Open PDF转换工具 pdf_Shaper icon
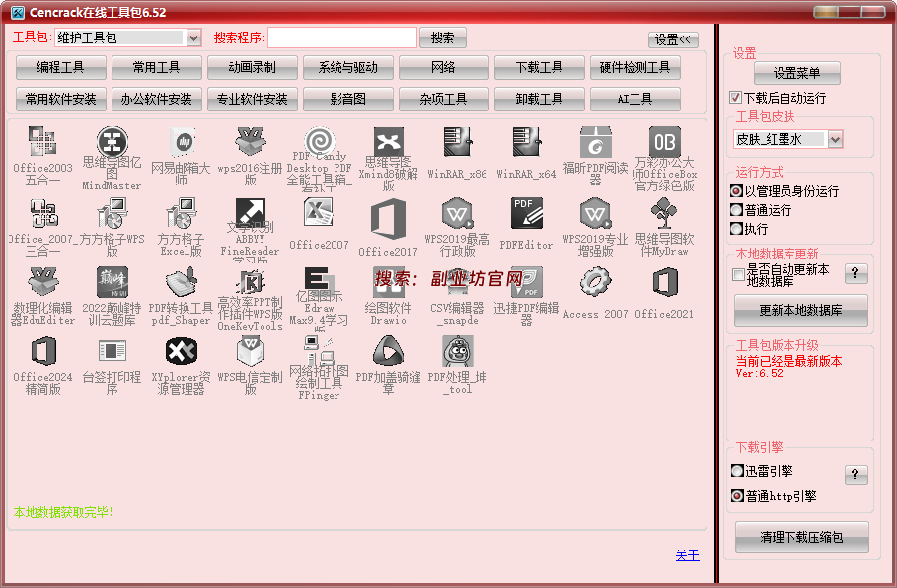This screenshot has height=588, width=897. pyautogui.click(x=182, y=282)
